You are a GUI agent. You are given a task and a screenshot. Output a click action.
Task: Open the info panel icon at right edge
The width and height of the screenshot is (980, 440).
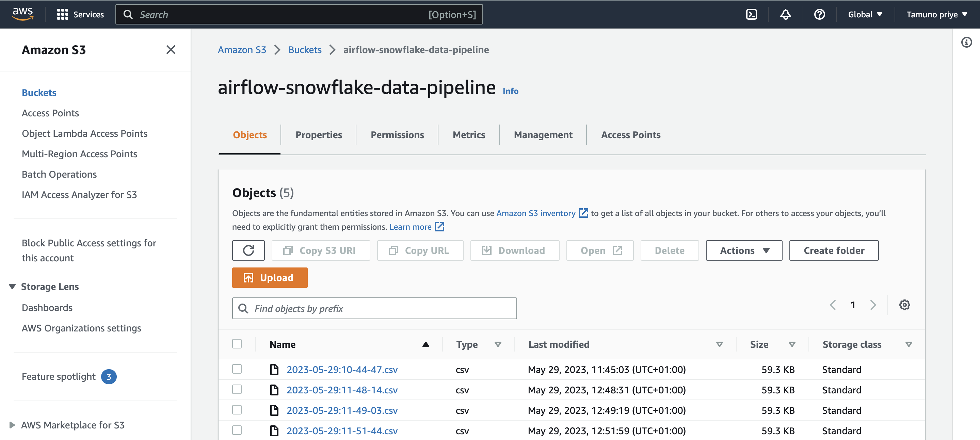pyautogui.click(x=966, y=42)
